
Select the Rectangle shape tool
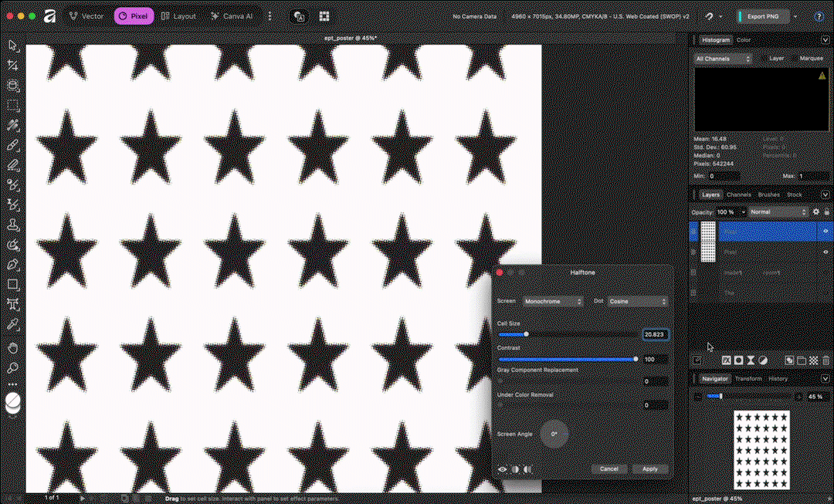13,285
